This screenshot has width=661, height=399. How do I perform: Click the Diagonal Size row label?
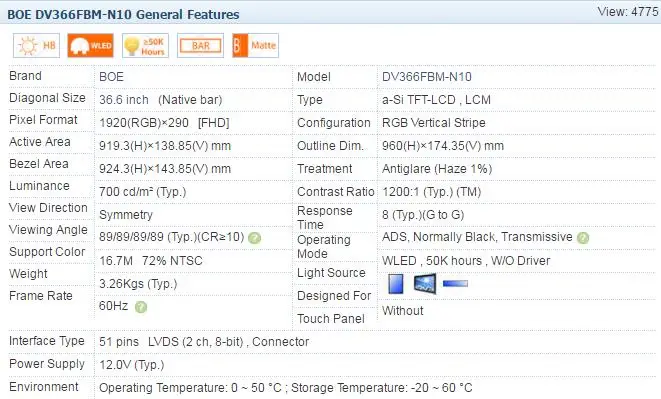tap(47, 98)
